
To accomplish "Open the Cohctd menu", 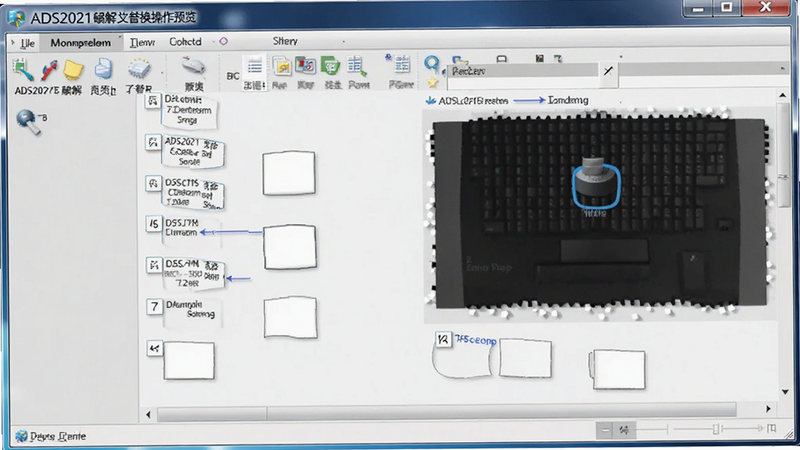I will pos(185,42).
